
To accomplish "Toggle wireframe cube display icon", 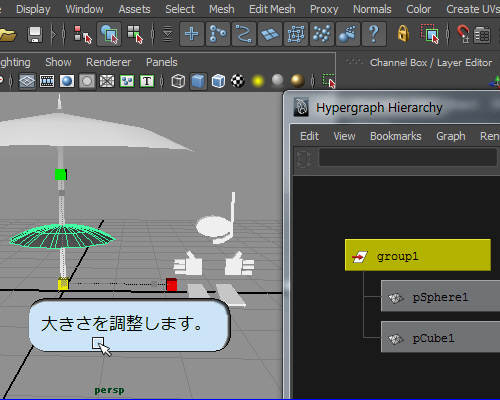I will coord(178,81).
